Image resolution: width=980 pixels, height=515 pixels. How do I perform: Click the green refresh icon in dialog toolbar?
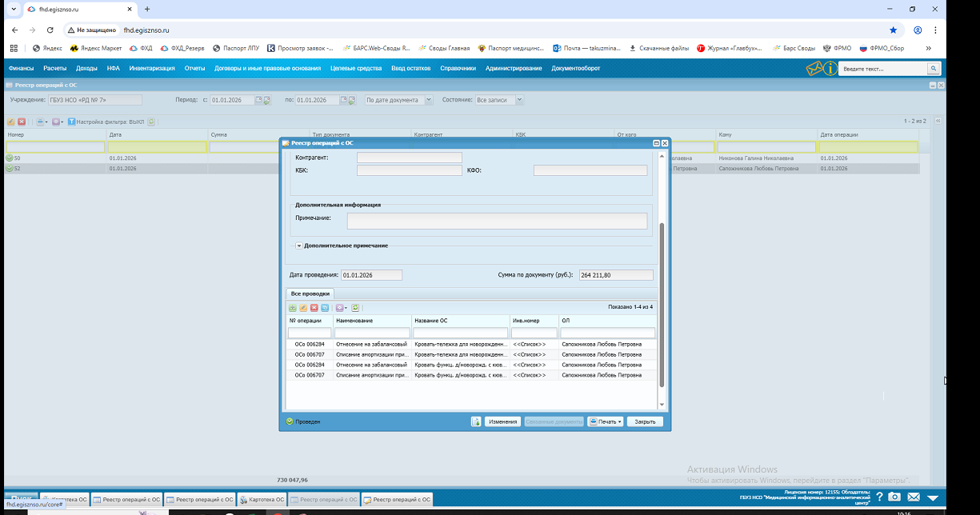pos(354,307)
